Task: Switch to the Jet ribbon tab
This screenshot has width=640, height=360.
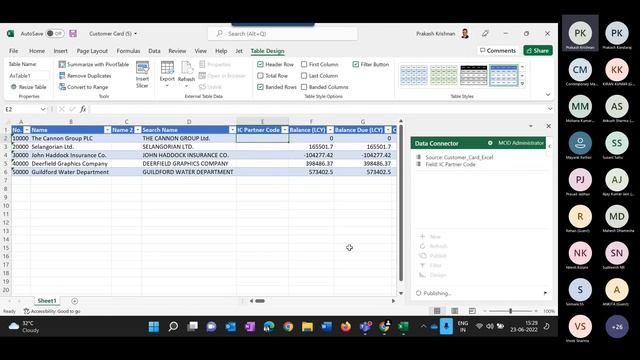Action: [x=239, y=51]
